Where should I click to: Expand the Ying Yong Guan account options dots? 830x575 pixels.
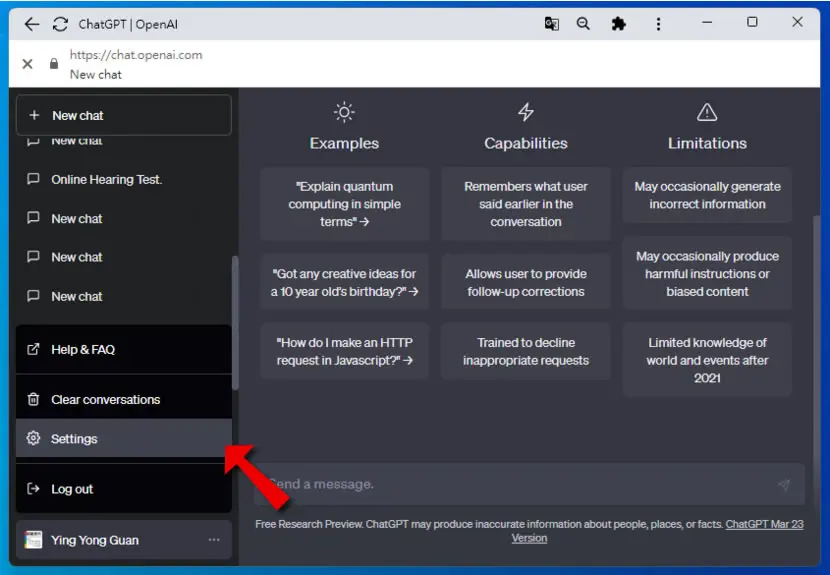coord(214,540)
